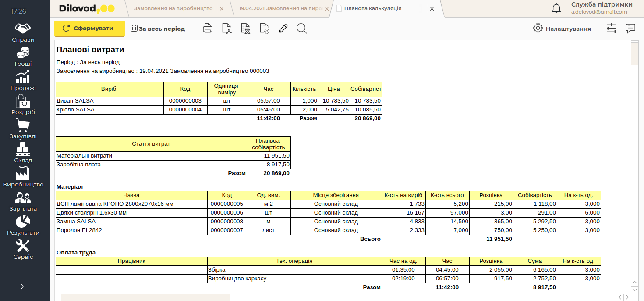The image size is (644, 301).
Task: Open the chat comments icon
Action: pyautogui.click(x=630, y=29)
